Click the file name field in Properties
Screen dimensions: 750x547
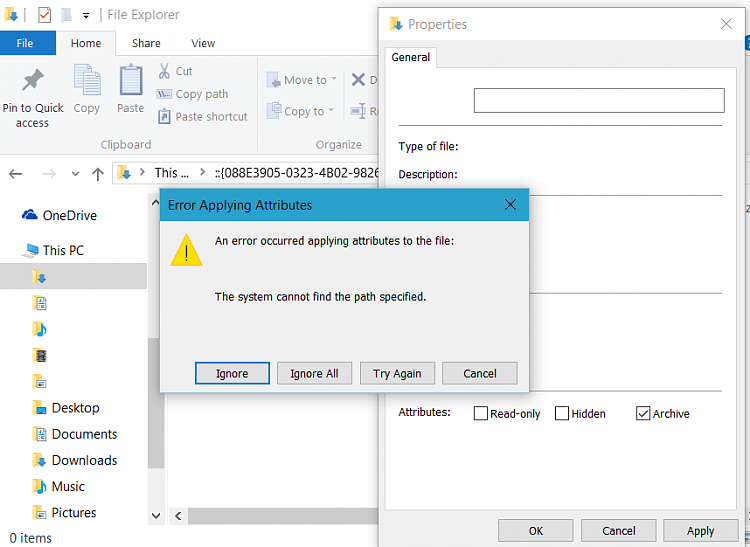(x=599, y=100)
